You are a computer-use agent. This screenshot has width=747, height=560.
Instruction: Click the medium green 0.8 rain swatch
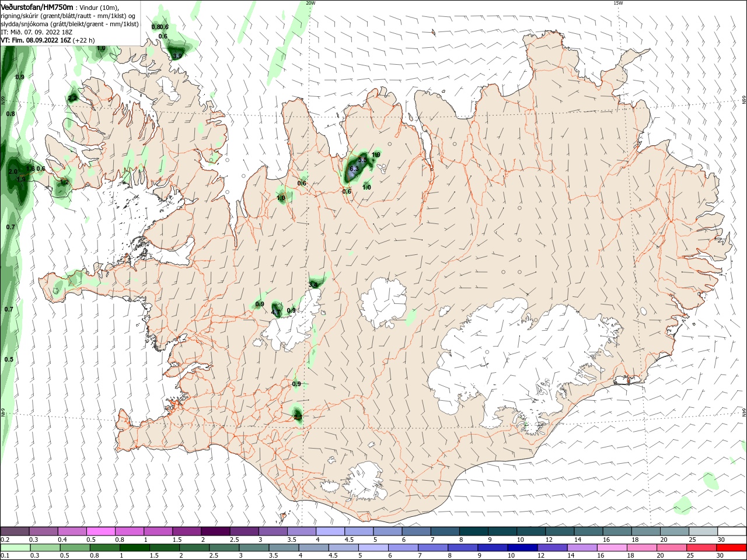click(105, 548)
